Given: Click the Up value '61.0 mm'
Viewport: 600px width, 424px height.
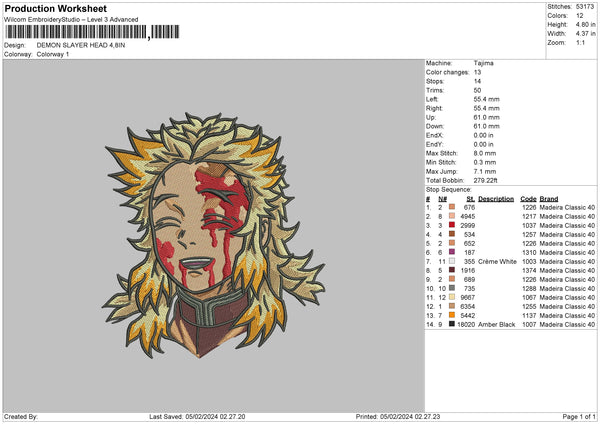Looking at the screenshot, I should pyautogui.click(x=487, y=117).
